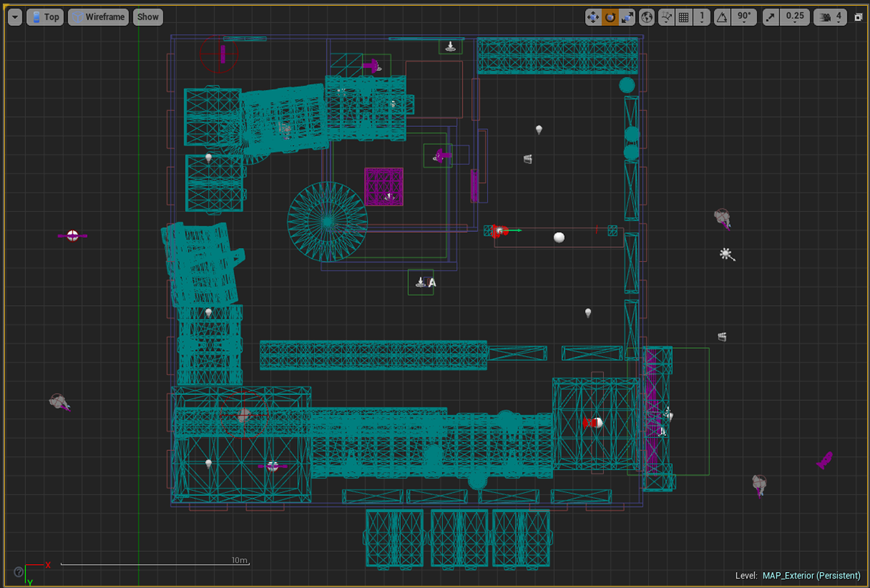The image size is (870, 588).
Task: Select the white sphere actor in the viewport
Action: pyautogui.click(x=559, y=237)
